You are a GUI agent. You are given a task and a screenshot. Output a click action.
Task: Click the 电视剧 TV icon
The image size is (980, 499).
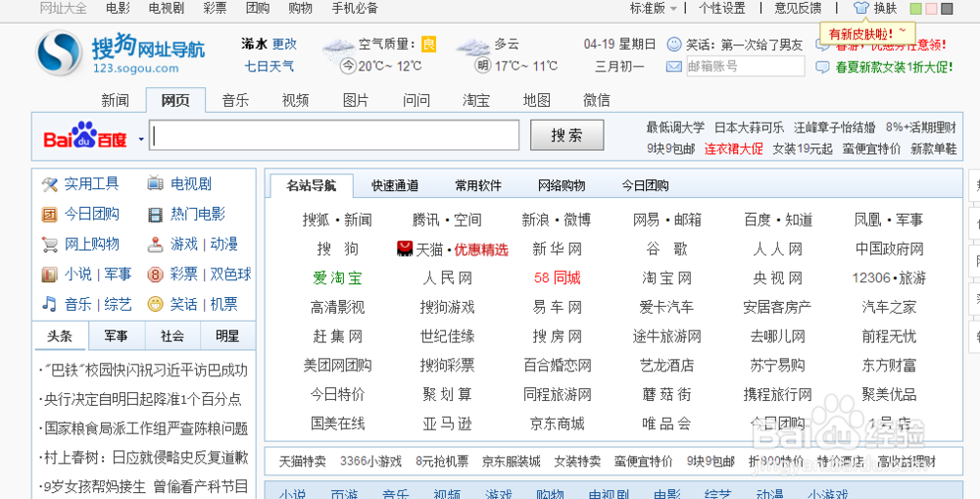pyautogui.click(x=155, y=184)
